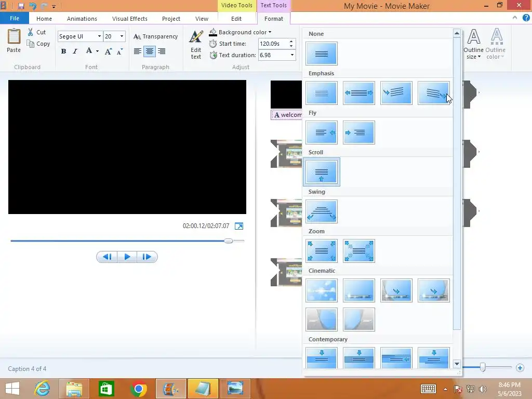This screenshot has height=399, width=532.
Task: Step to the previous frame
Action: (107, 257)
